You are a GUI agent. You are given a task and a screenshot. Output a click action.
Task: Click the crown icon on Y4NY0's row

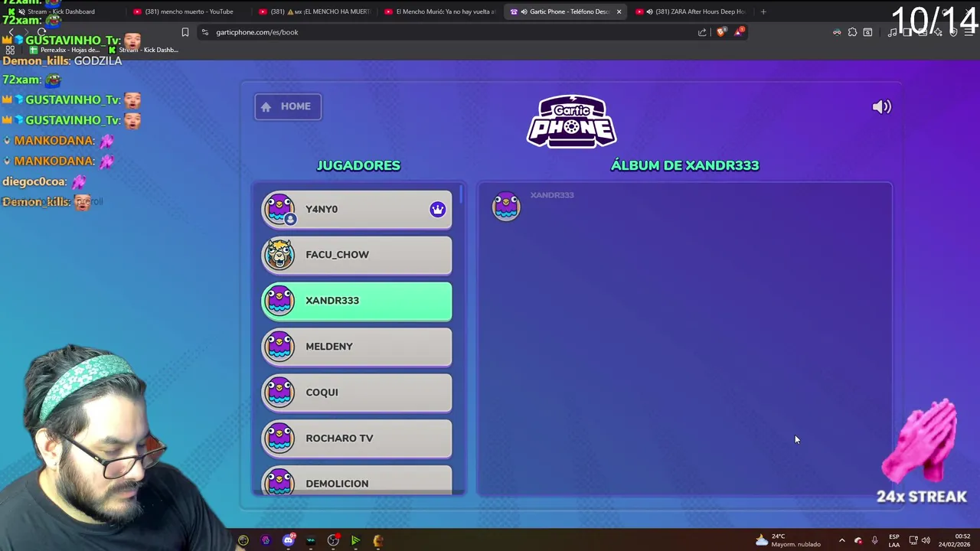(437, 210)
